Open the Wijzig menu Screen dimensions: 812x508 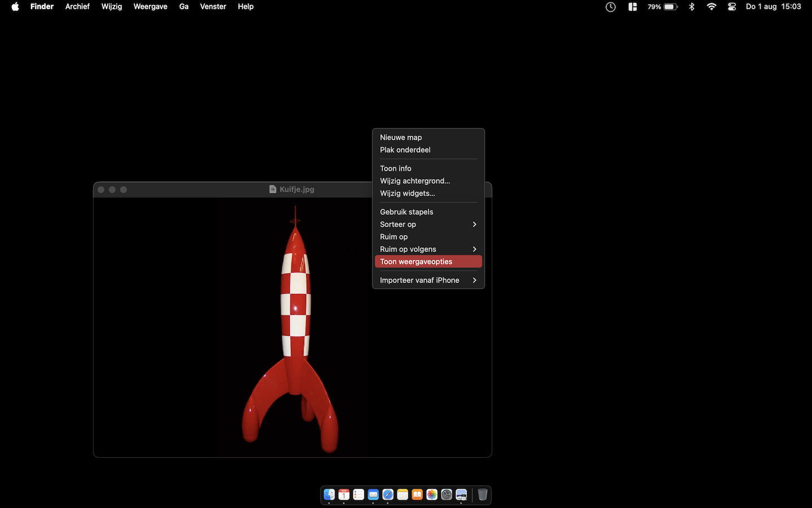(112, 7)
